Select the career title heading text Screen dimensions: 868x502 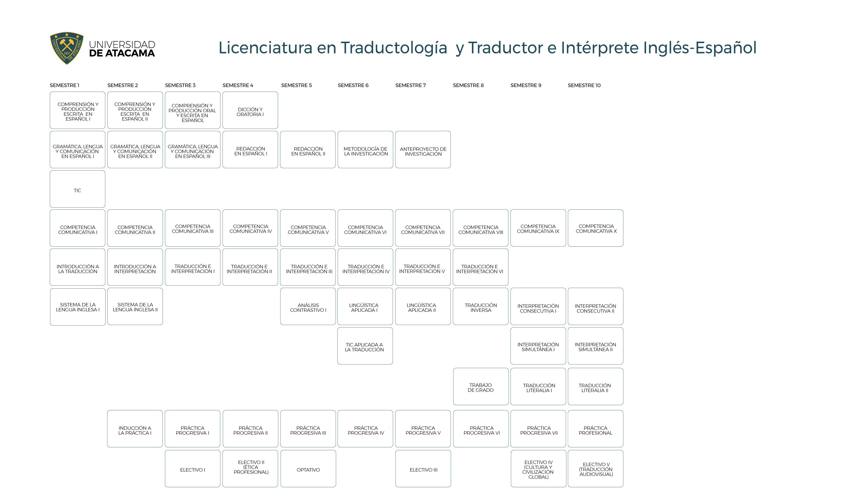pyautogui.click(x=488, y=48)
